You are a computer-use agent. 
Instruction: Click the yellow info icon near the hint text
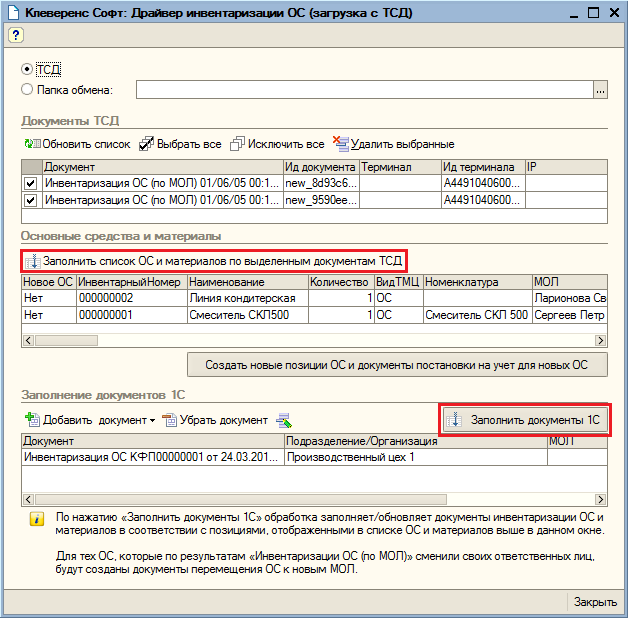(37, 519)
